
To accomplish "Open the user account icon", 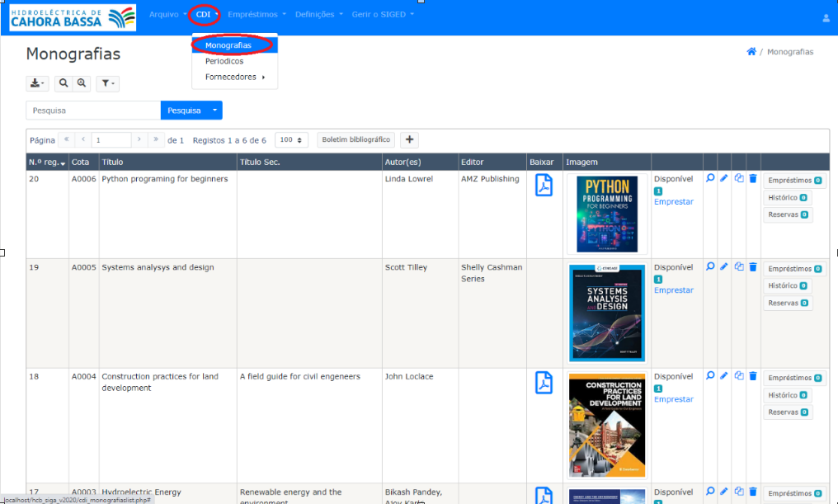I will [826, 17].
